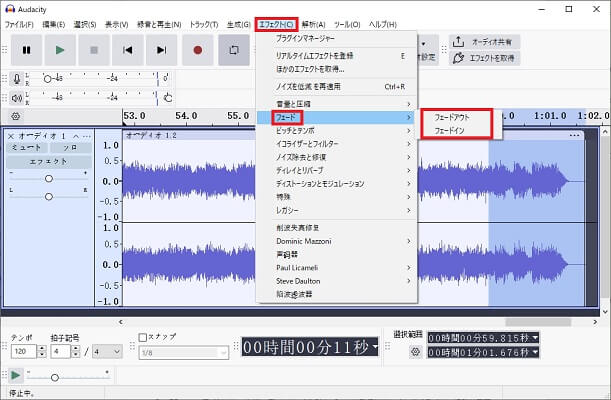611x400 pixels.
Task: Open the 編集 menu
Action: [54, 25]
